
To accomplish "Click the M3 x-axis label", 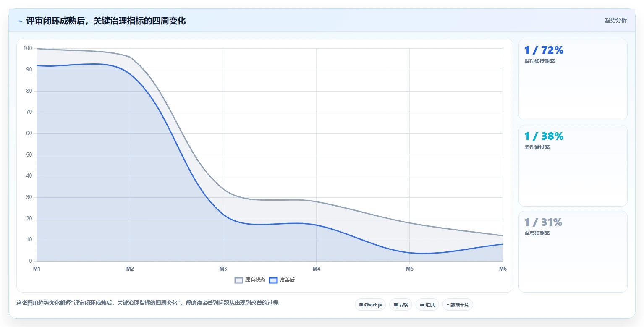I will (x=223, y=269).
